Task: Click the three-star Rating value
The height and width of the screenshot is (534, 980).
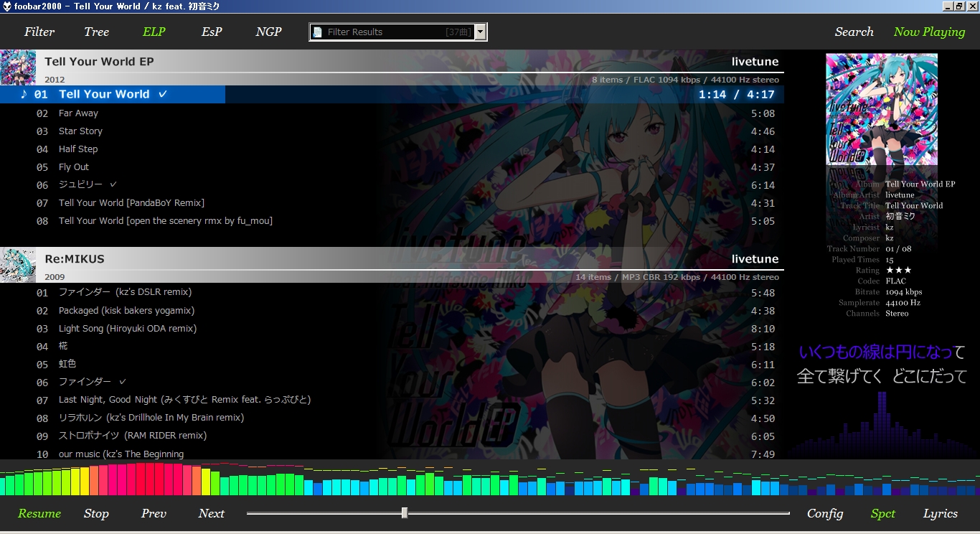Action: coord(898,270)
